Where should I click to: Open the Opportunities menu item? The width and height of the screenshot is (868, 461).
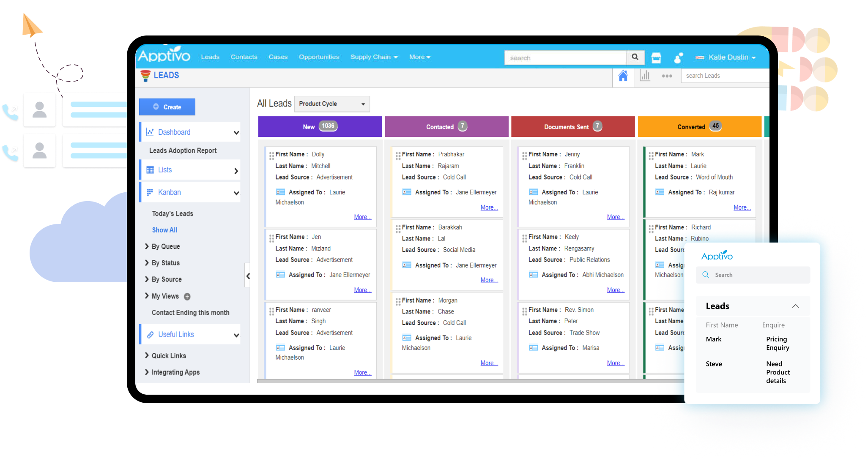click(x=319, y=57)
